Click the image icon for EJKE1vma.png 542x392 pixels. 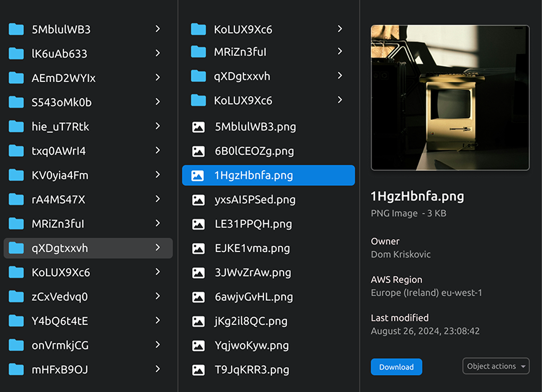pos(198,248)
